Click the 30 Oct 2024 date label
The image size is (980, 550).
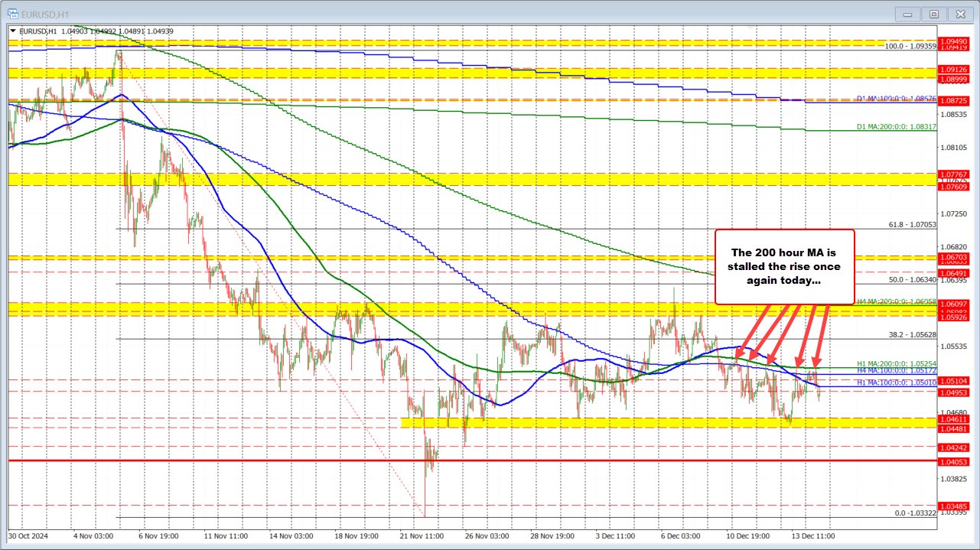pos(28,535)
